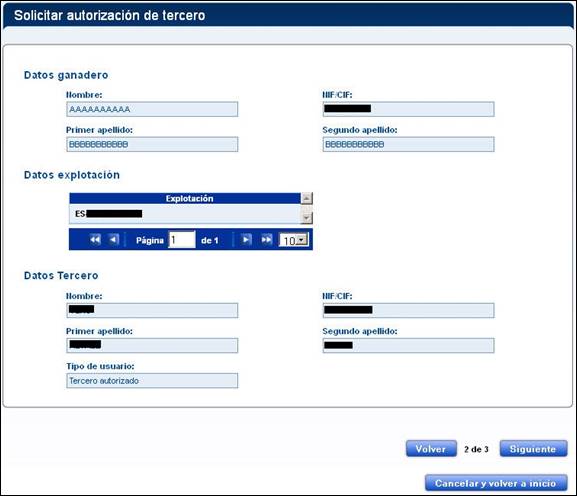Open the rows-per-page dropdown showing 10
The image size is (577, 496).
click(294, 240)
